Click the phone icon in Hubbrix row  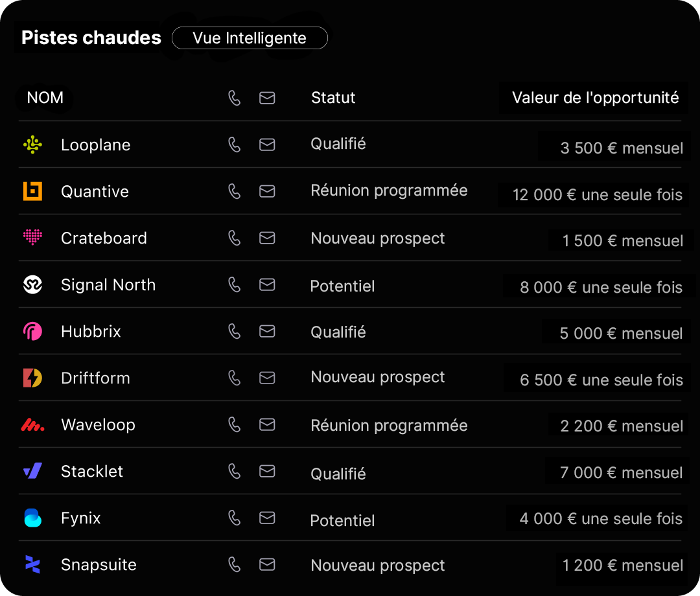235,331
